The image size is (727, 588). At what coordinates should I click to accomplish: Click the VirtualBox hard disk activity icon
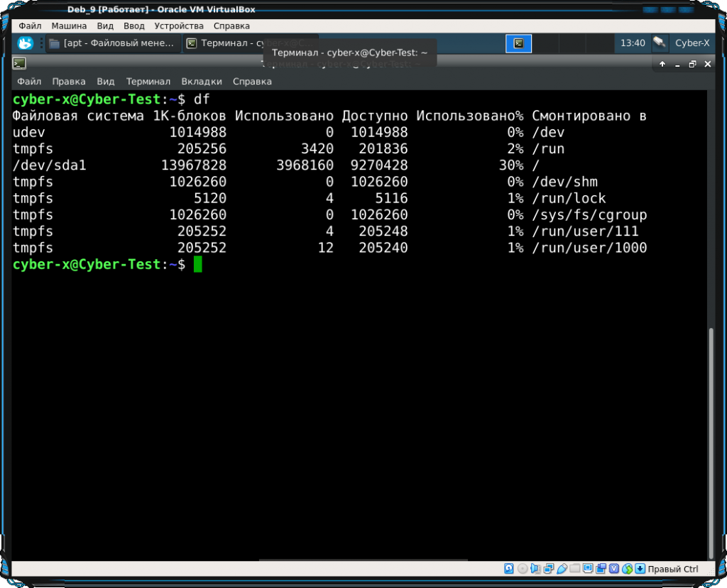click(x=509, y=569)
